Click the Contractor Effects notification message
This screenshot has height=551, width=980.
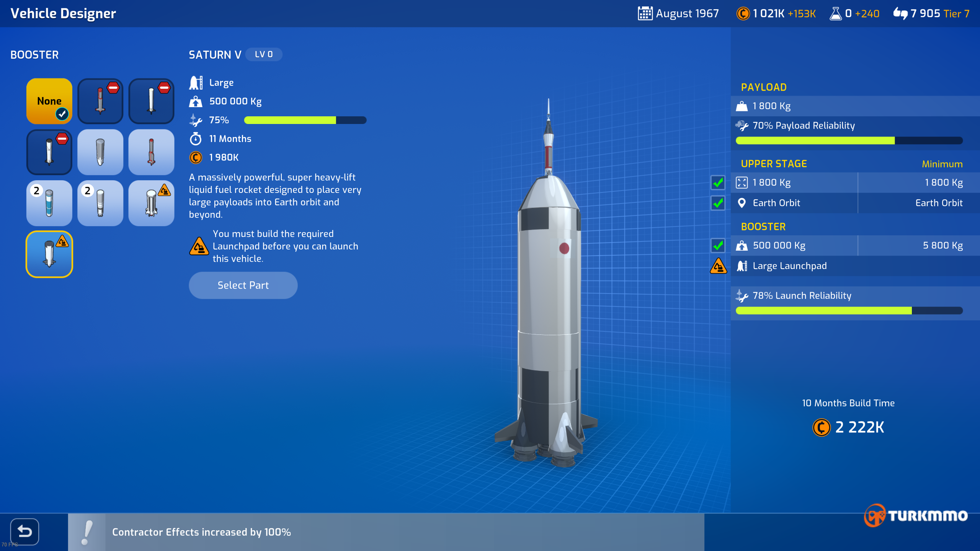pyautogui.click(x=201, y=532)
